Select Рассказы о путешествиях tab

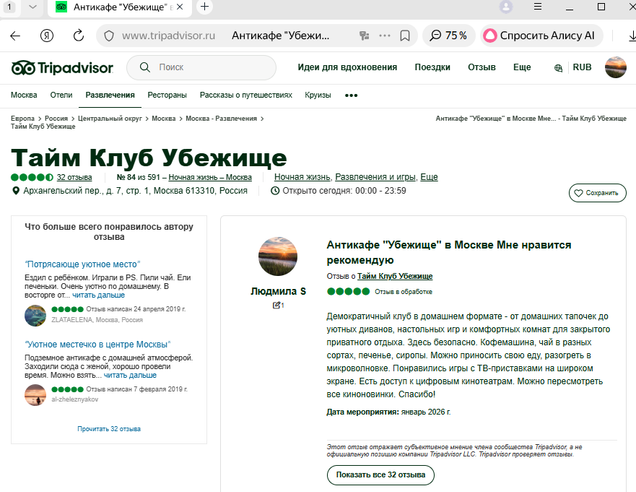[246, 95]
